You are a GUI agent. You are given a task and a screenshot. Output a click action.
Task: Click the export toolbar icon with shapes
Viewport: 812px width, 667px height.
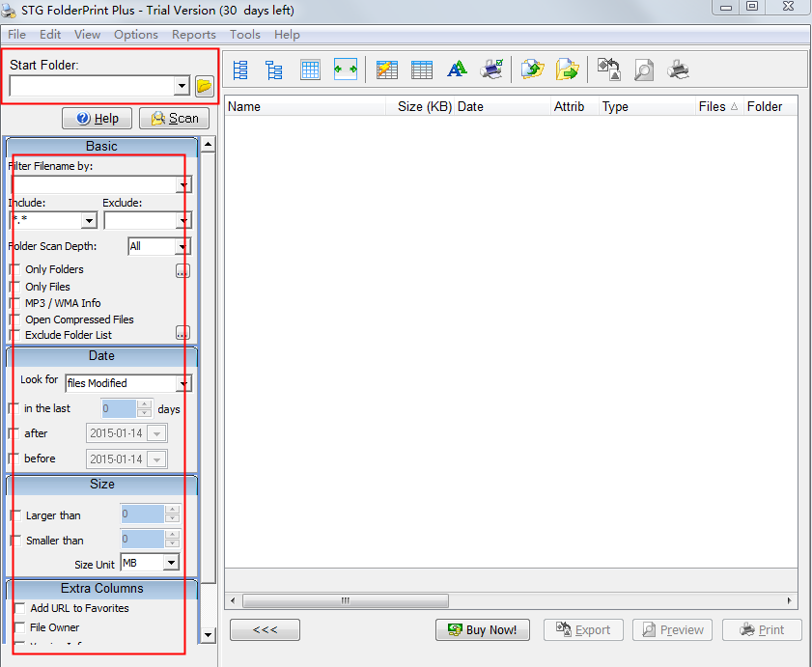tap(609, 69)
